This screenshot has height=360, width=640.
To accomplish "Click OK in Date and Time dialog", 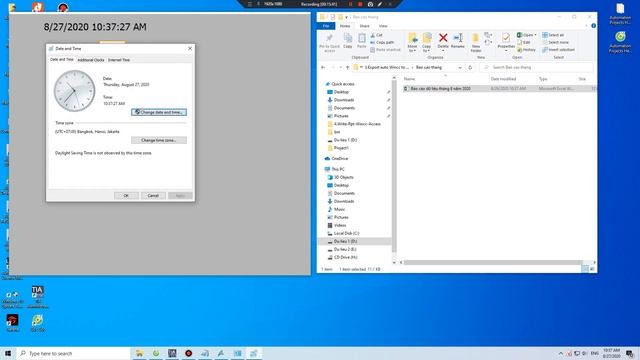I will tap(126, 196).
